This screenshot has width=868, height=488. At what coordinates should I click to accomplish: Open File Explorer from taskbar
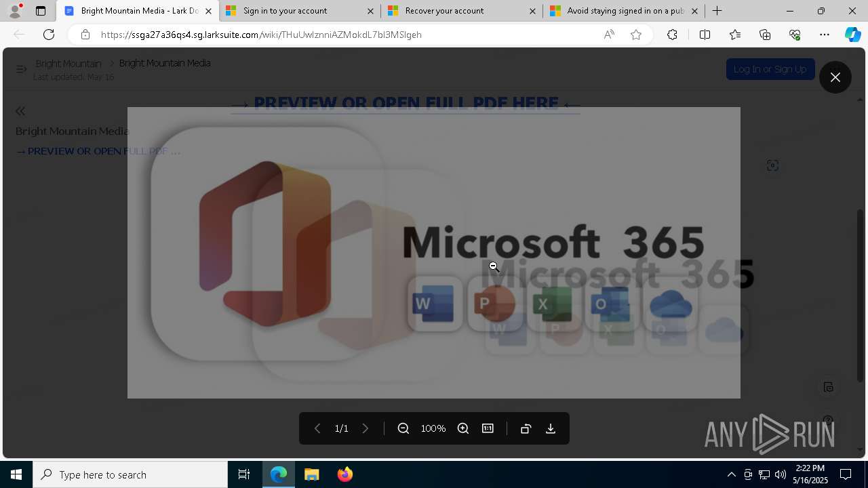[311, 474]
